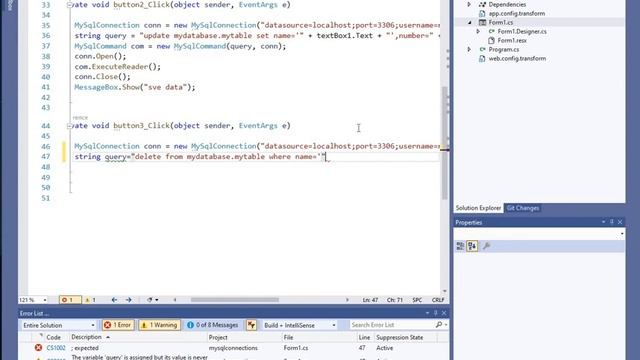Open the Build + IntelliSense dropdown
The width and height of the screenshot is (640, 360).
pos(300,325)
